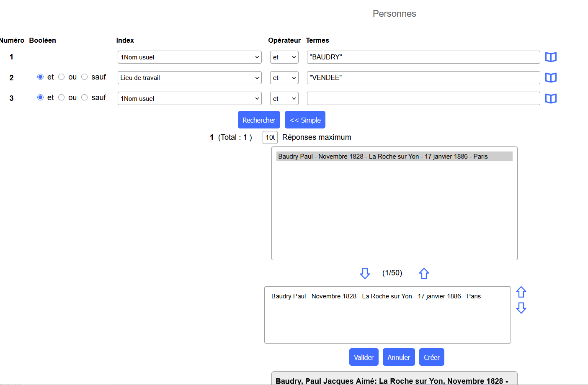The image size is (588, 385).
Task: Click the Créer button
Action: [431, 357]
